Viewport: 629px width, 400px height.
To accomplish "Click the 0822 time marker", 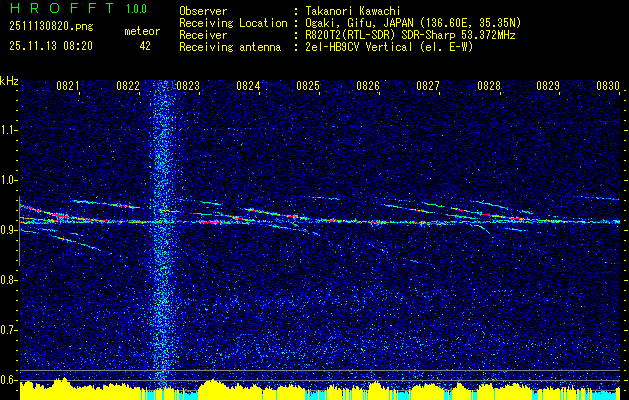I will [x=128, y=85].
